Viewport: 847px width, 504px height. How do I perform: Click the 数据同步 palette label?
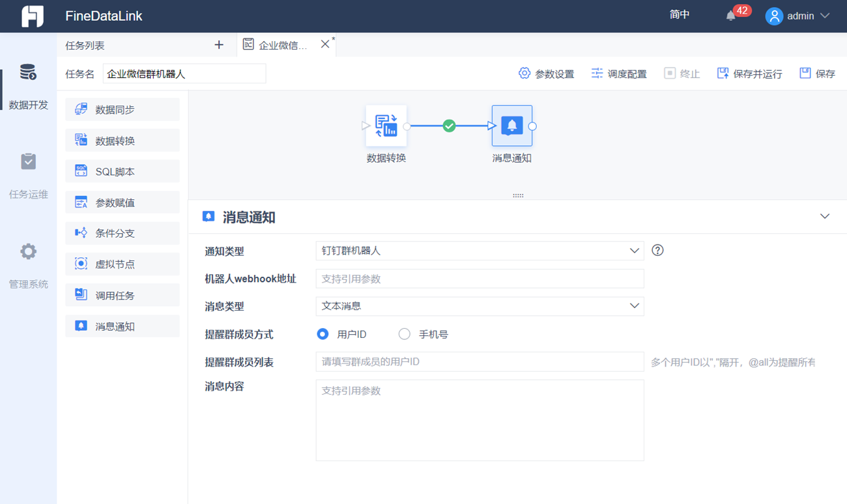[115, 110]
